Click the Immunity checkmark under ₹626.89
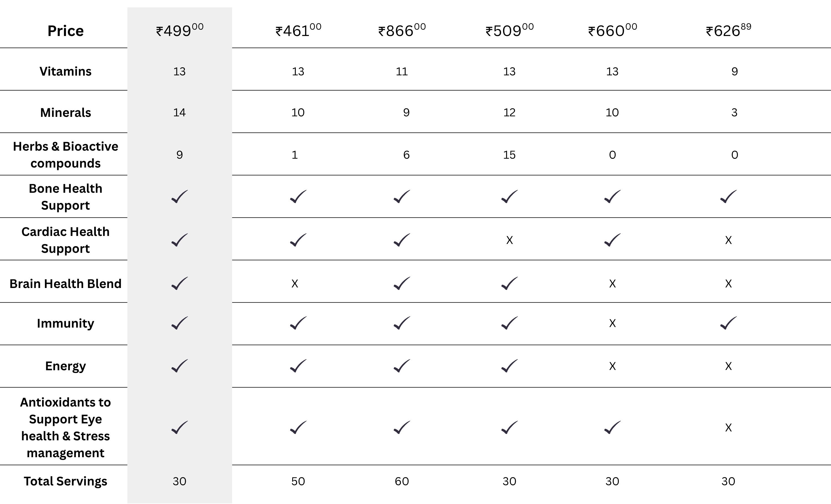Viewport: 831px width, 504px height. (x=729, y=323)
